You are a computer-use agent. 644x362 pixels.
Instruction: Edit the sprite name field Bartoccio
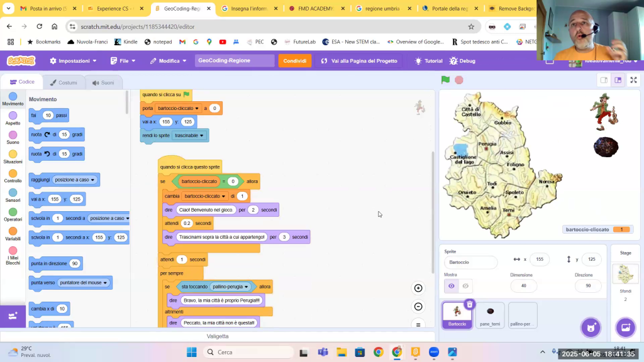tap(470, 262)
